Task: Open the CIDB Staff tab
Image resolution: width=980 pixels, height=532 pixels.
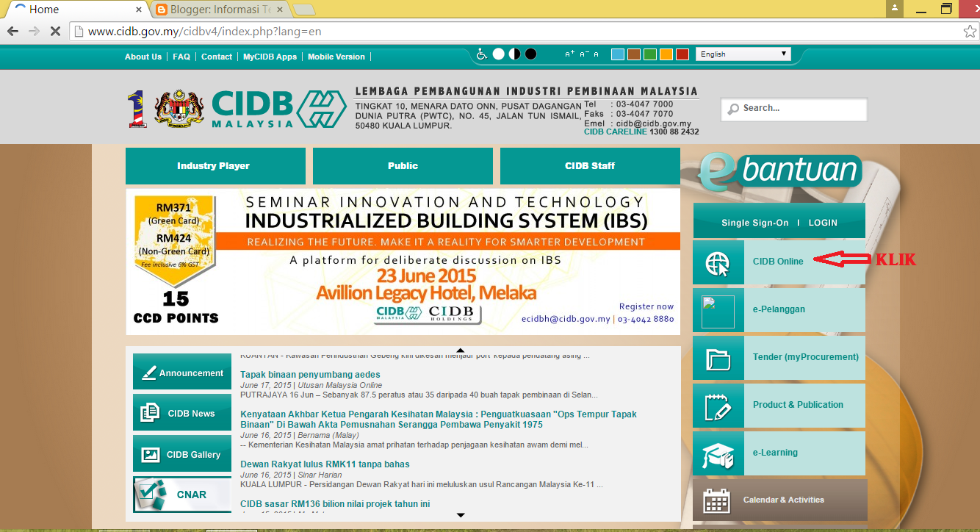Action: pyautogui.click(x=590, y=166)
